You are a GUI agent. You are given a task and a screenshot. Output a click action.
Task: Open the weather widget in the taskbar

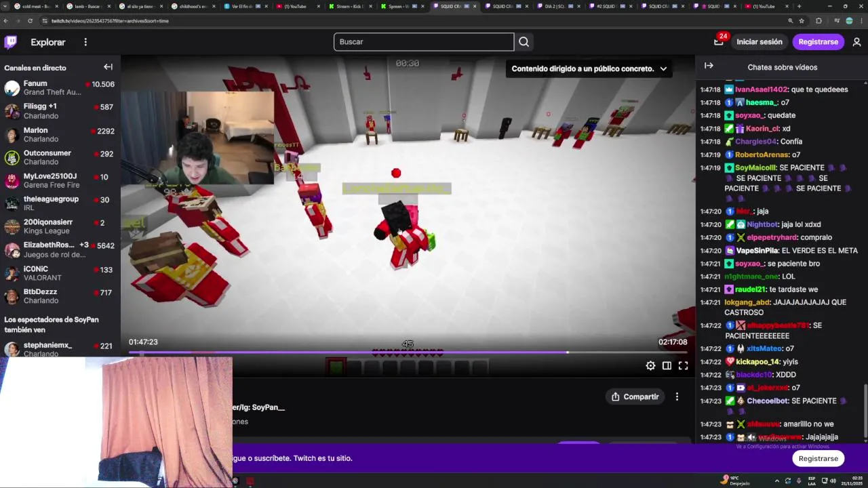pyautogui.click(x=735, y=481)
